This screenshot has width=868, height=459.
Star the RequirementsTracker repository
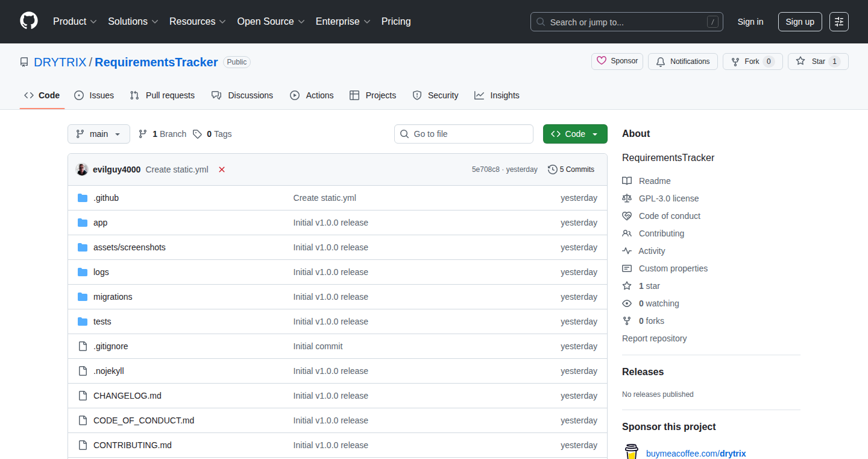pyautogui.click(x=818, y=62)
